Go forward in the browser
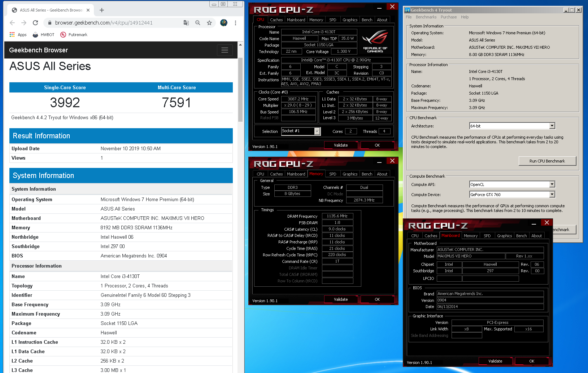The height and width of the screenshot is (373, 588). [x=24, y=23]
